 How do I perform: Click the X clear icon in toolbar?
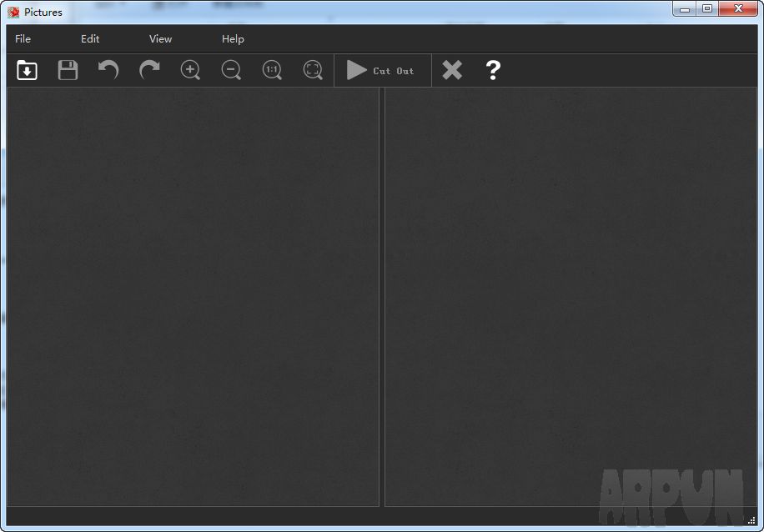(452, 71)
